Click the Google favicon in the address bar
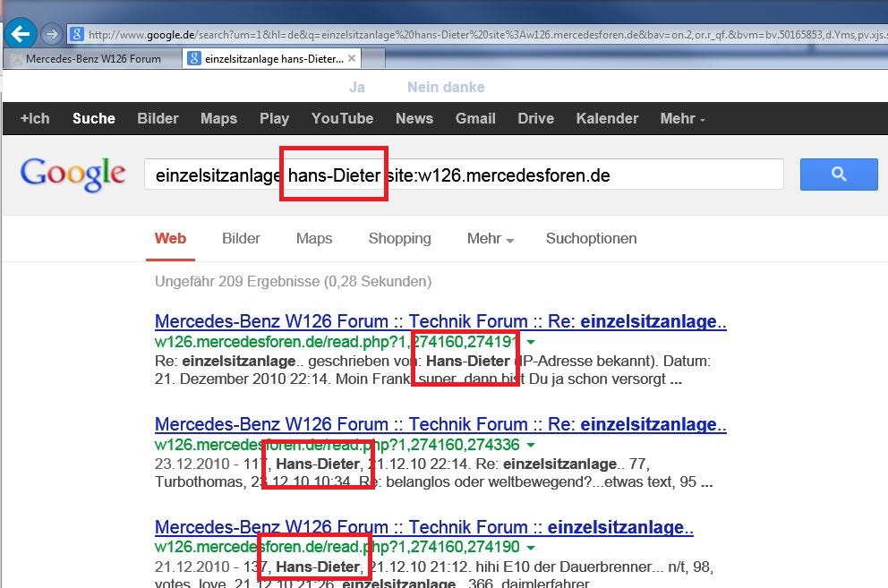The image size is (888, 588). click(x=77, y=35)
